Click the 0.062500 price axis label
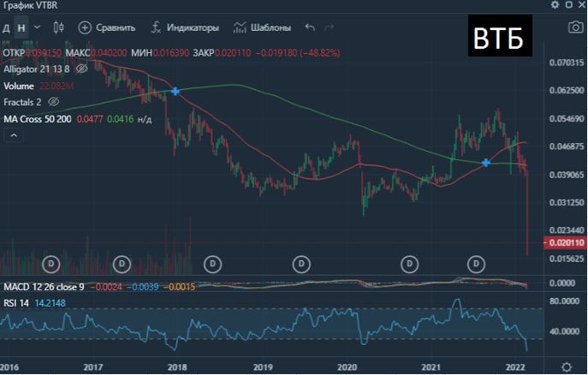This screenshot has width=588, height=375. 567,90
